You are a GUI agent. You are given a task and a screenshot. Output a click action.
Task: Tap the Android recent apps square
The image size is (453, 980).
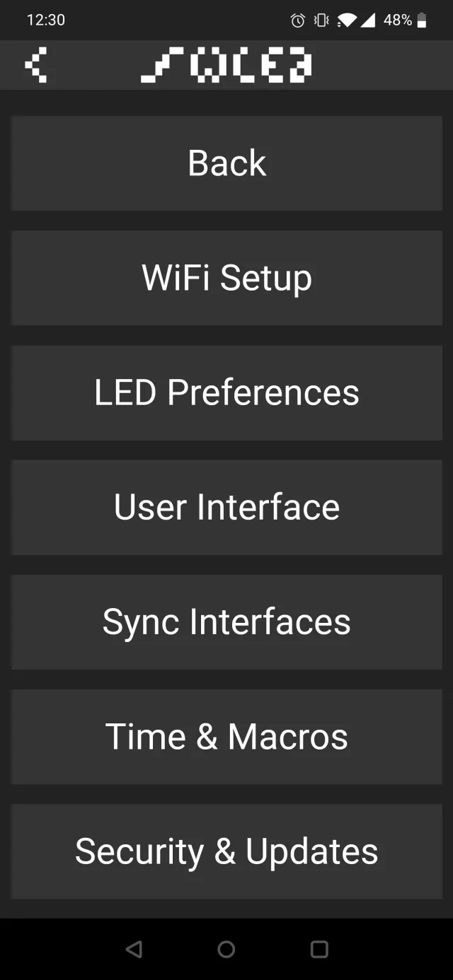[320, 949]
